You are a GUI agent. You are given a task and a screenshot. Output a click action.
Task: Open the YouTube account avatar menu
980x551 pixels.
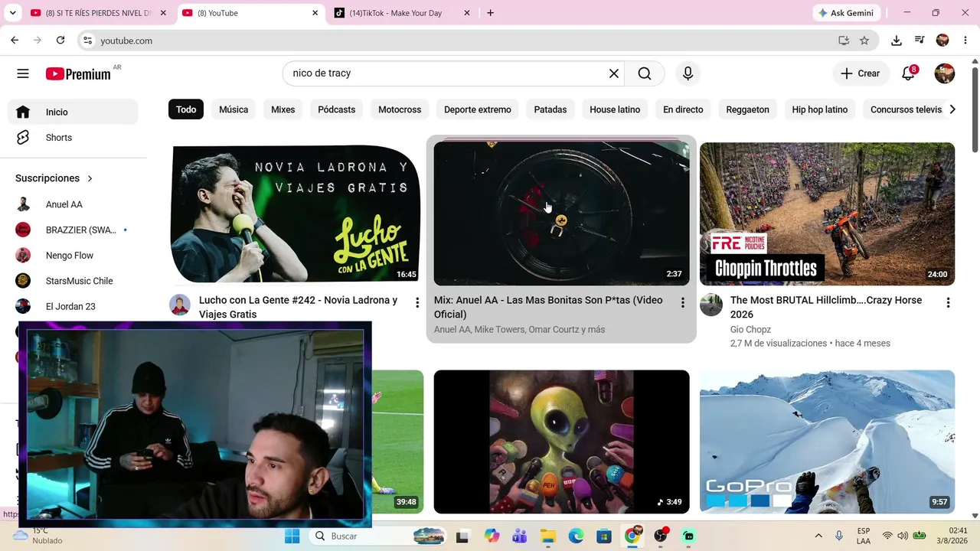944,73
